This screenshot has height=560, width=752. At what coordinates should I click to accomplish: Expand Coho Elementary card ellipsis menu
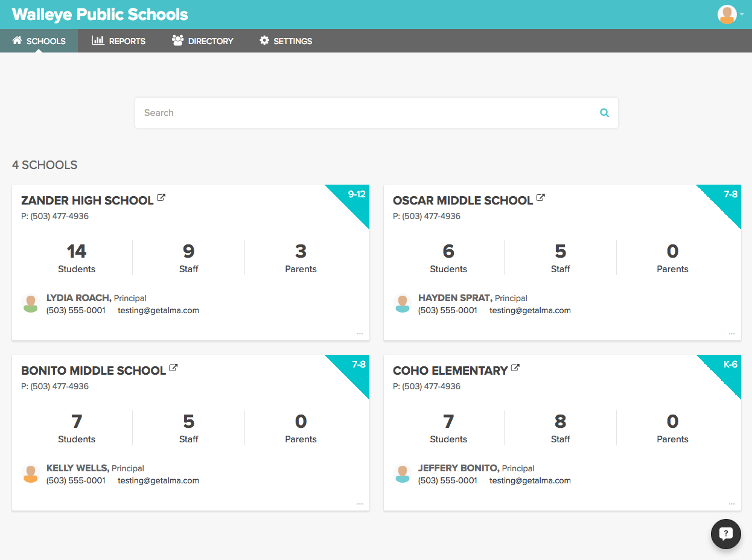pyautogui.click(x=731, y=504)
